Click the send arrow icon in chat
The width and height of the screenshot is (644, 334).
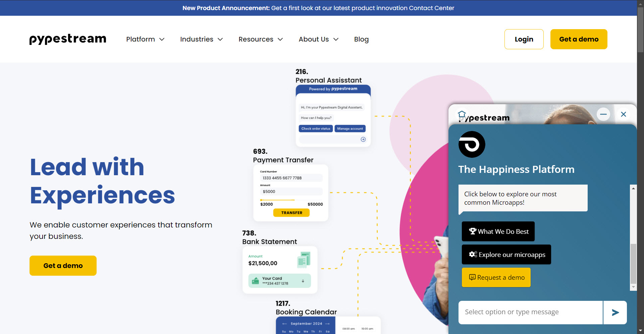pos(615,313)
